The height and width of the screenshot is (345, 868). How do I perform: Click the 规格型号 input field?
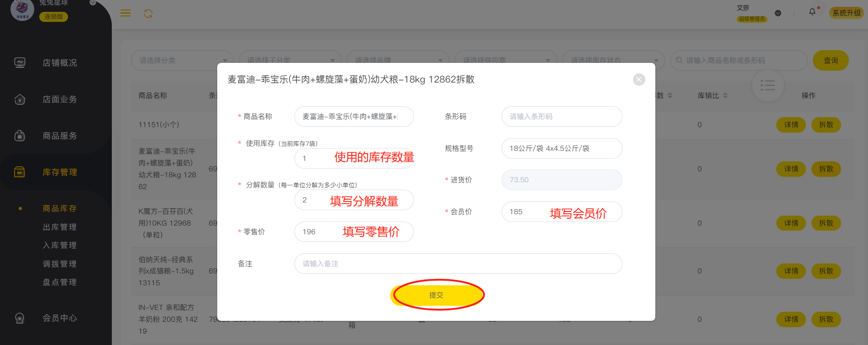click(562, 148)
